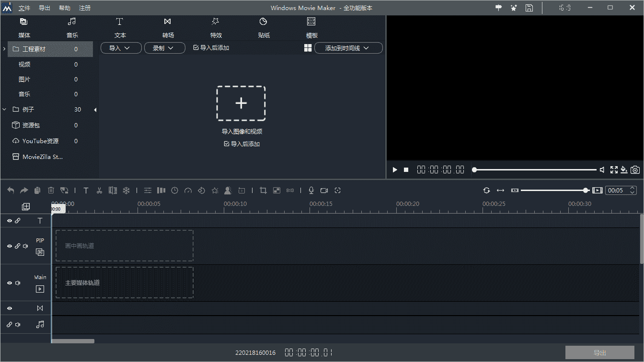Open the 录制 dropdown
The width and height of the screenshot is (644, 362).
(165, 48)
